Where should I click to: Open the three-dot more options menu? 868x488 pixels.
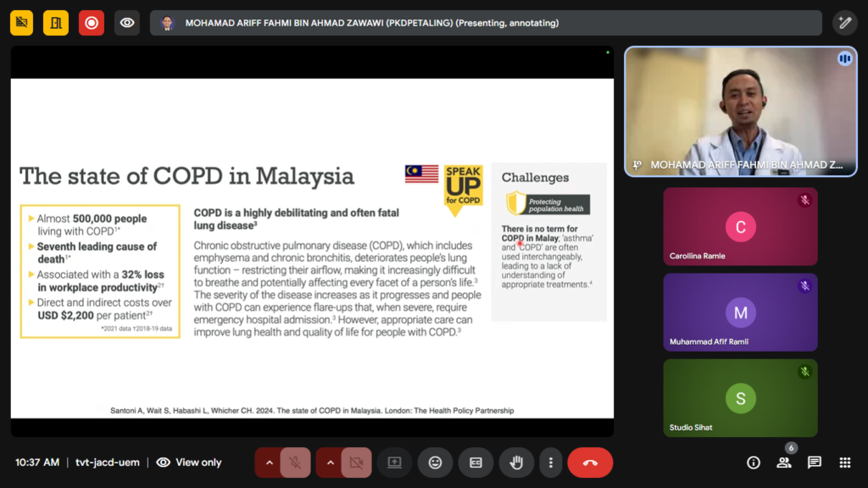551,463
